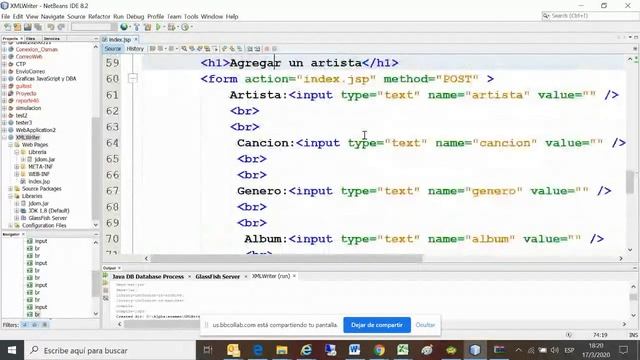Click the Undo toolbar icon
Screen dimensions: 640x360
(51, 27)
